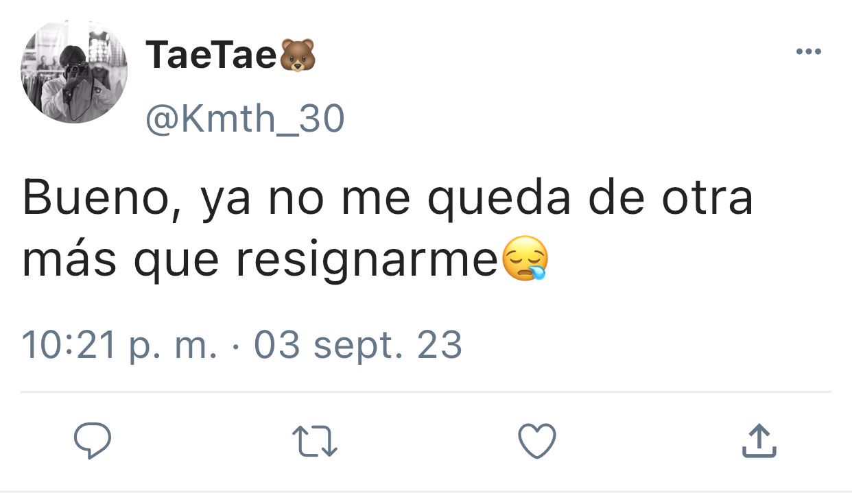Screen dimensions: 852x504
Task: Click the word "queda" in the tweet body
Action: point(499,200)
